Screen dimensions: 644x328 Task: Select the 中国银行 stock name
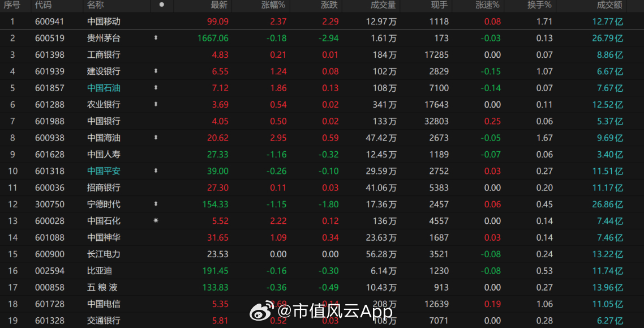[104, 121]
